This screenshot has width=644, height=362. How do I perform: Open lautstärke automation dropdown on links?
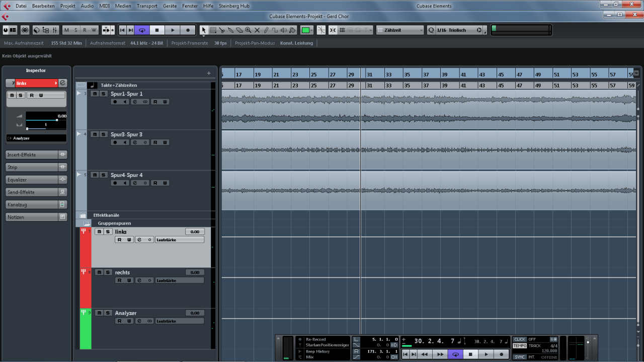tap(180, 240)
